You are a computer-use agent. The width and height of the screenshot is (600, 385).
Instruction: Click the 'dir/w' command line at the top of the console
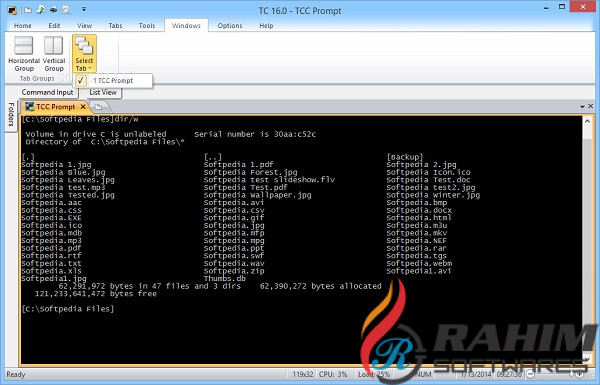(80, 119)
